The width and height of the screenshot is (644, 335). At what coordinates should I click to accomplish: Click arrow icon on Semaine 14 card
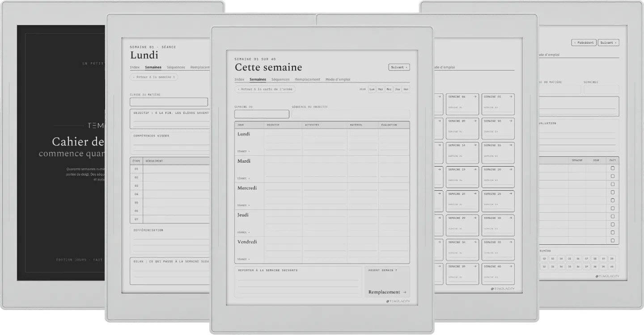coord(475,145)
